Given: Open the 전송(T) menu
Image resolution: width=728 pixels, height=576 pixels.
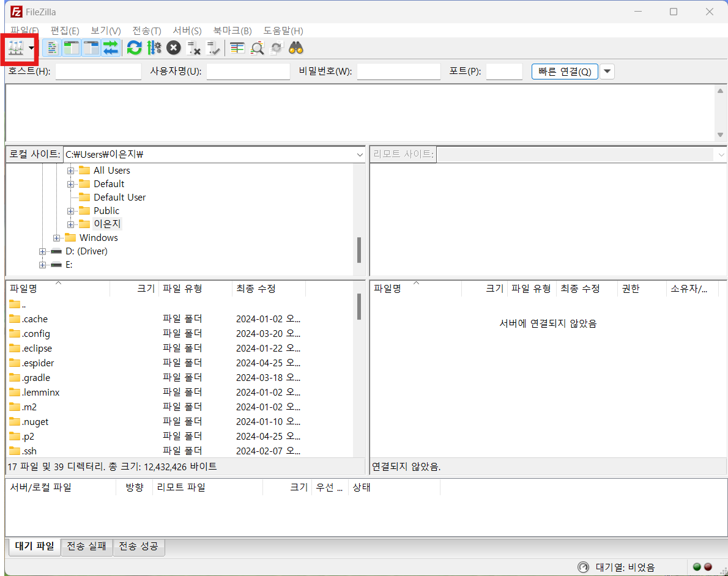Looking at the screenshot, I should (146, 31).
